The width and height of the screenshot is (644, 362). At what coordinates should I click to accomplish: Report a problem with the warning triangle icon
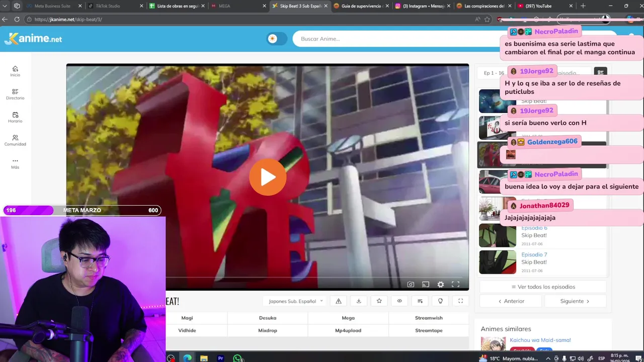(339, 301)
